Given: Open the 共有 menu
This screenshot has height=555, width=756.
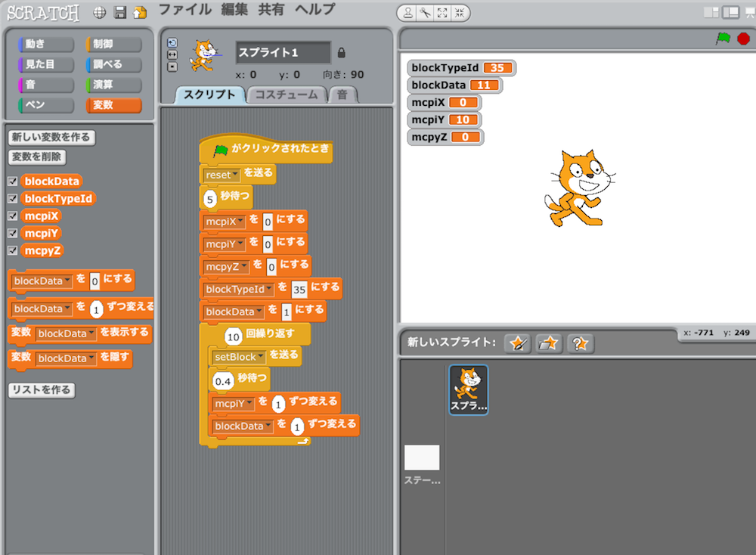Looking at the screenshot, I should coord(271,10).
